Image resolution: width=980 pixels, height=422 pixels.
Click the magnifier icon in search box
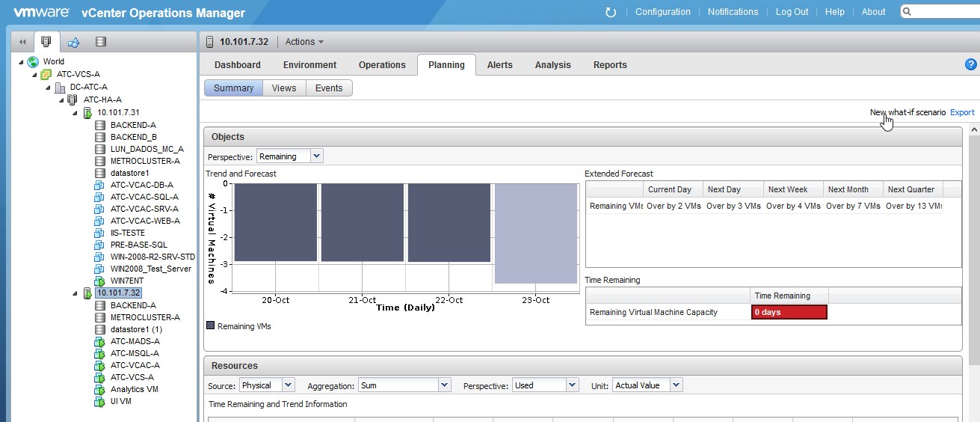pyautogui.click(x=907, y=12)
